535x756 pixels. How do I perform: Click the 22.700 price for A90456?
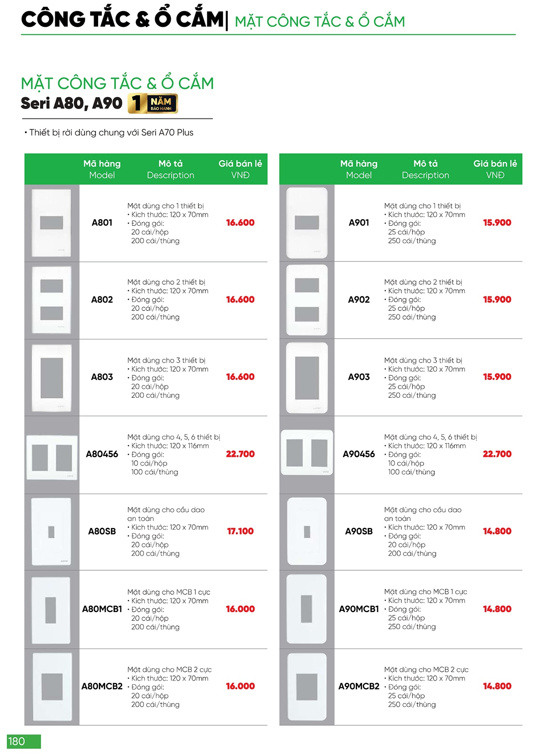pyautogui.click(x=497, y=454)
